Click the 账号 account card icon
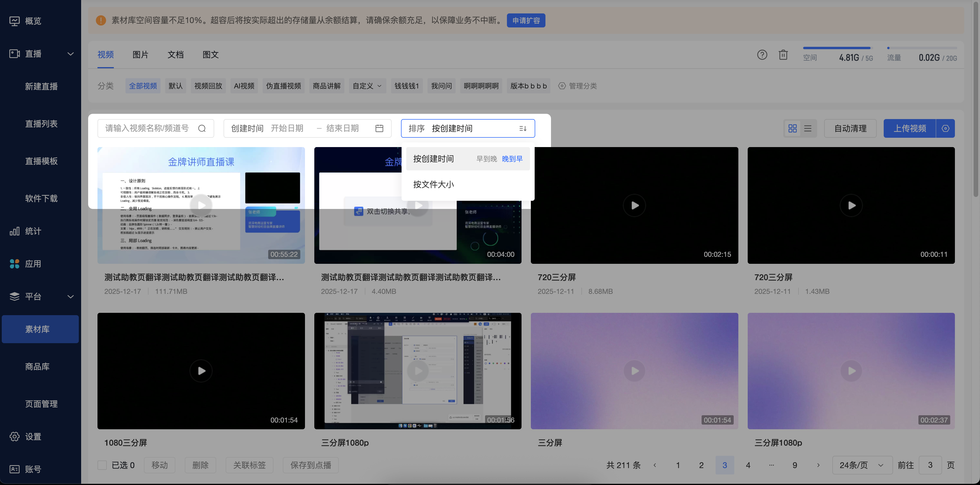Viewport: 980px width, 485px height. (x=15, y=470)
